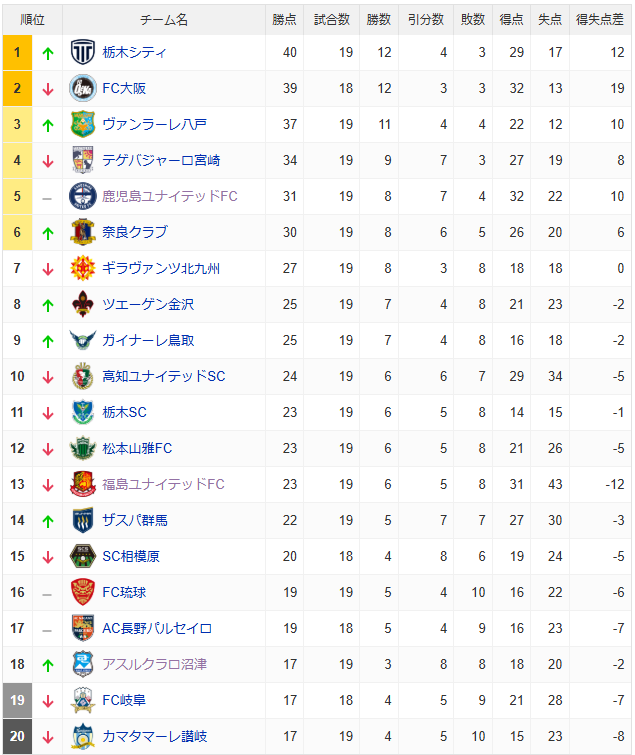This screenshot has height=755, width=635.
Task: Click the 栃木シティ team crest icon
Action: 83,52
